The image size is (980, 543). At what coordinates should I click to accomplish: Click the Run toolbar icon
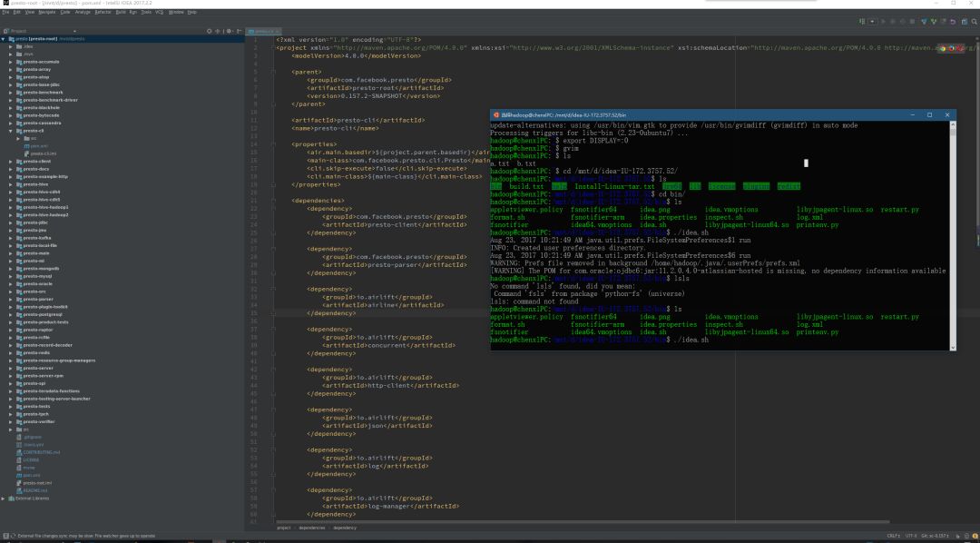coord(883,21)
